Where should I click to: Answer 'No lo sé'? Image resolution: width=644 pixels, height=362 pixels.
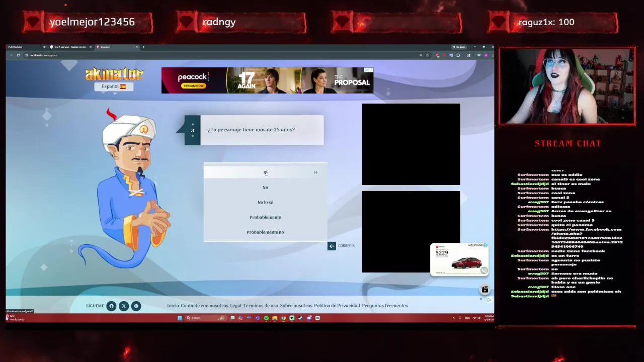[x=266, y=202]
